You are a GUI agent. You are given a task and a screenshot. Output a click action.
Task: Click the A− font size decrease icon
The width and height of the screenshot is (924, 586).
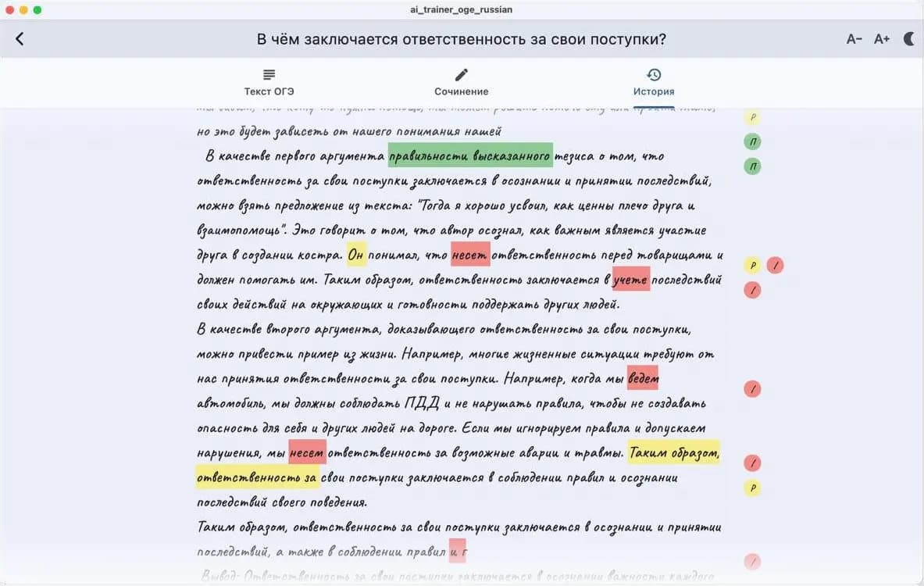coord(854,38)
